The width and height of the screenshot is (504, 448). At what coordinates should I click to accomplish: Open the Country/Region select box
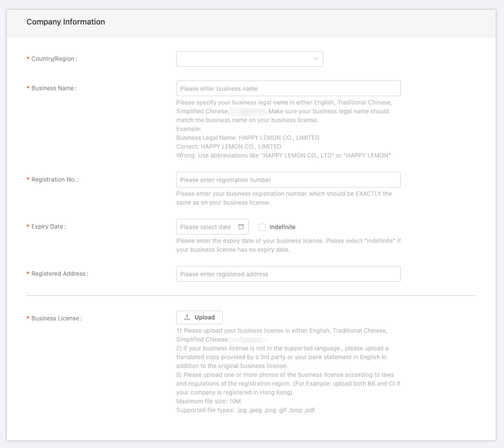pos(249,59)
